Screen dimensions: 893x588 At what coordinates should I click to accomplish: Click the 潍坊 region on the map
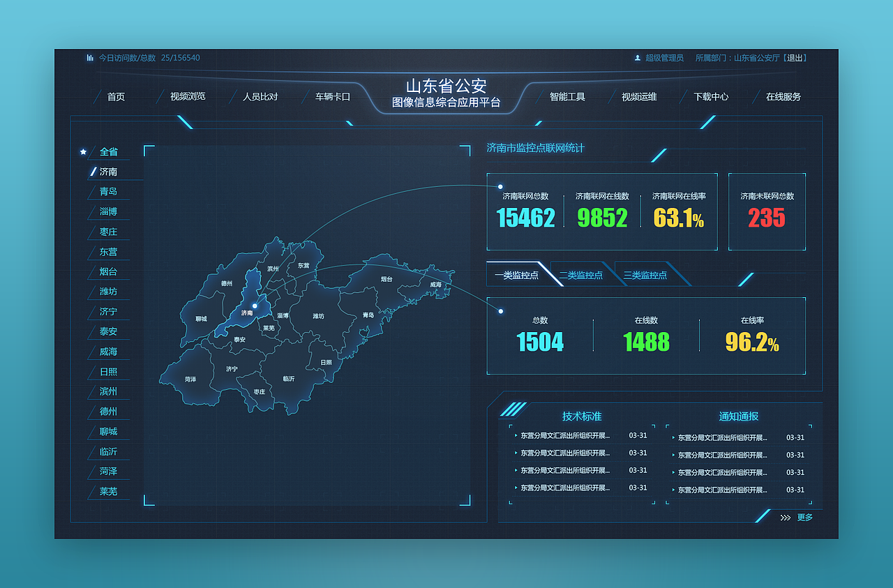318,316
